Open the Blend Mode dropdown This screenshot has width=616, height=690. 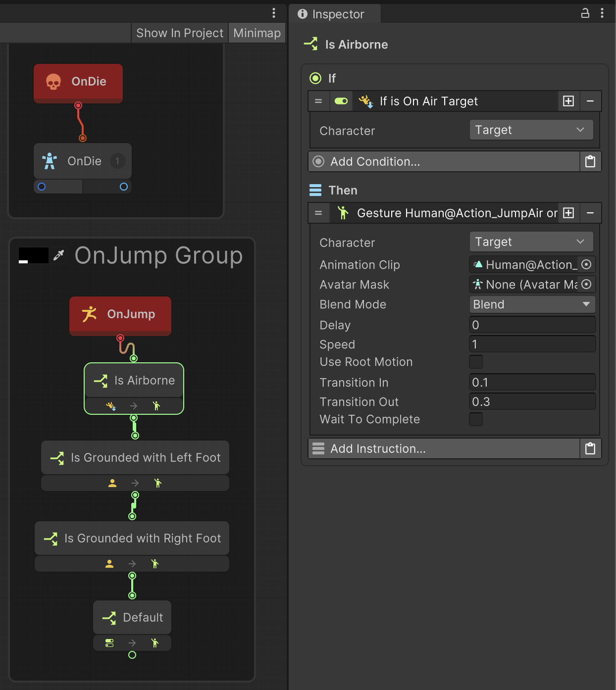pos(532,304)
